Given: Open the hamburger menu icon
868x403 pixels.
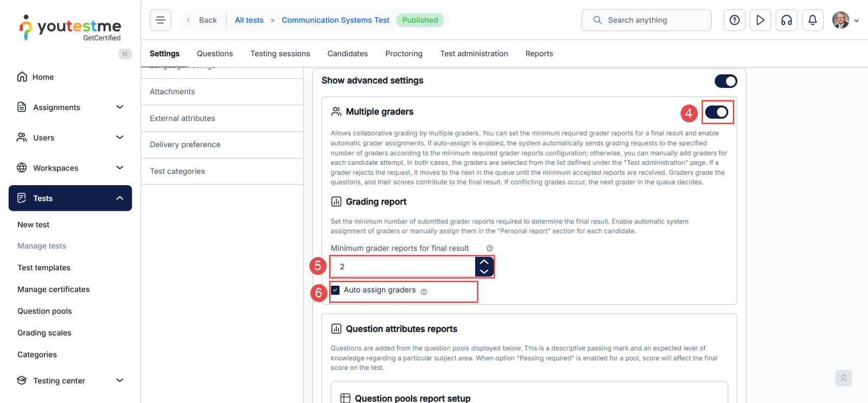Looking at the screenshot, I should tap(160, 20).
